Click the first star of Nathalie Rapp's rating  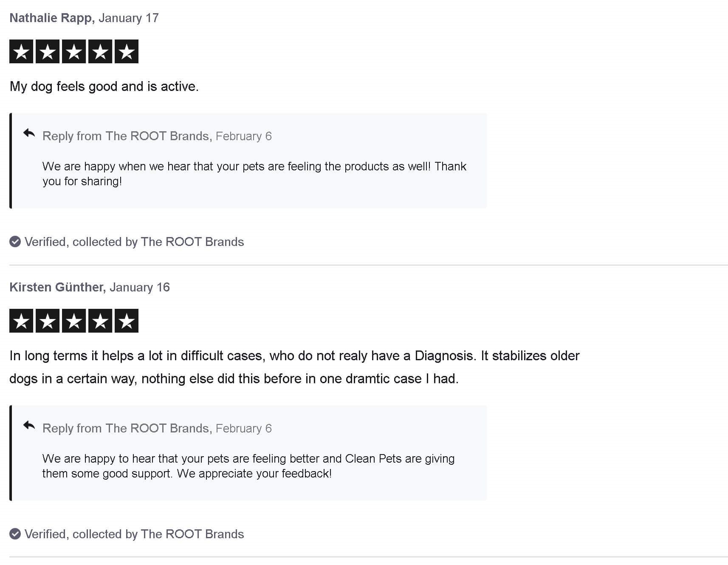(x=21, y=51)
